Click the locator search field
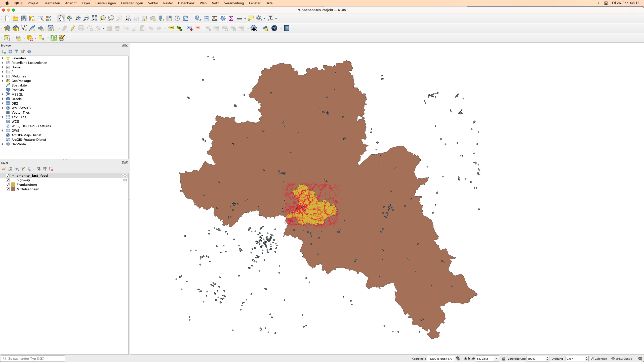The width and height of the screenshot is (644, 362). pos(33,358)
